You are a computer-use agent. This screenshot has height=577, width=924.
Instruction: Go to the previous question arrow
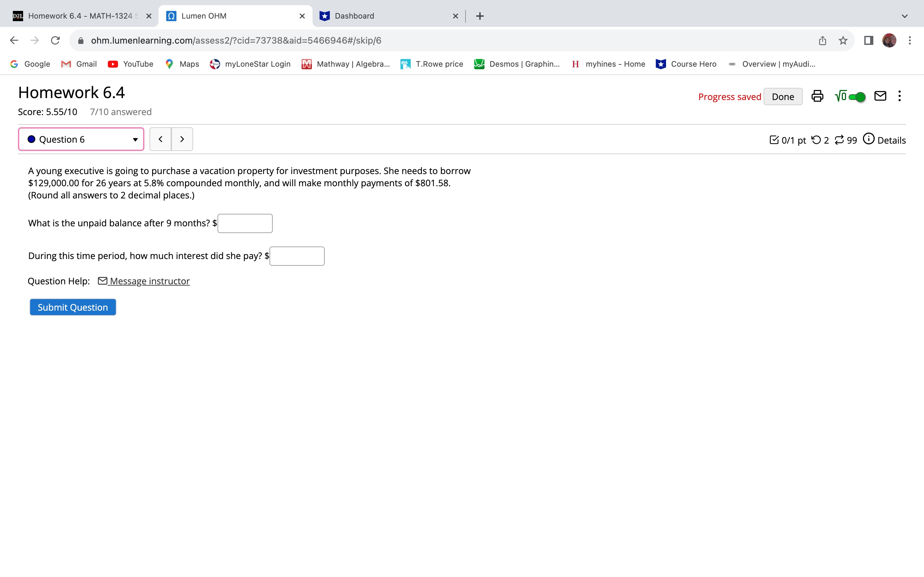click(x=160, y=139)
